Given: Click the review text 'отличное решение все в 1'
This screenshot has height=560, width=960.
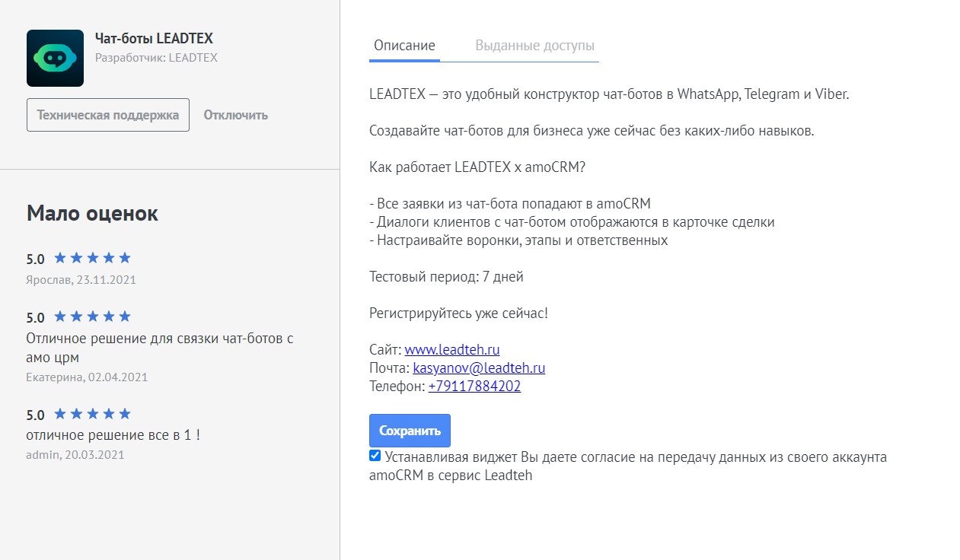Looking at the screenshot, I should pyautogui.click(x=113, y=435).
